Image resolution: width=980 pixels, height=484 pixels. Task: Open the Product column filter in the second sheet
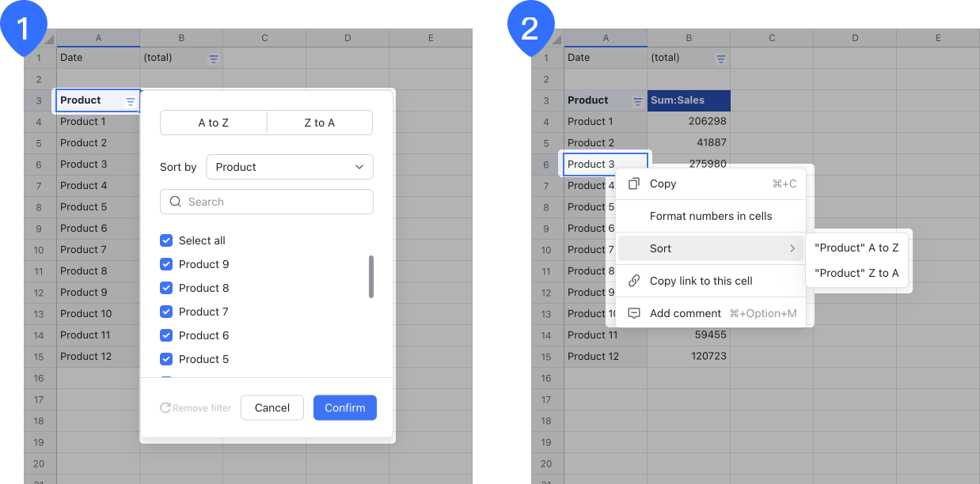click(638, 100)
